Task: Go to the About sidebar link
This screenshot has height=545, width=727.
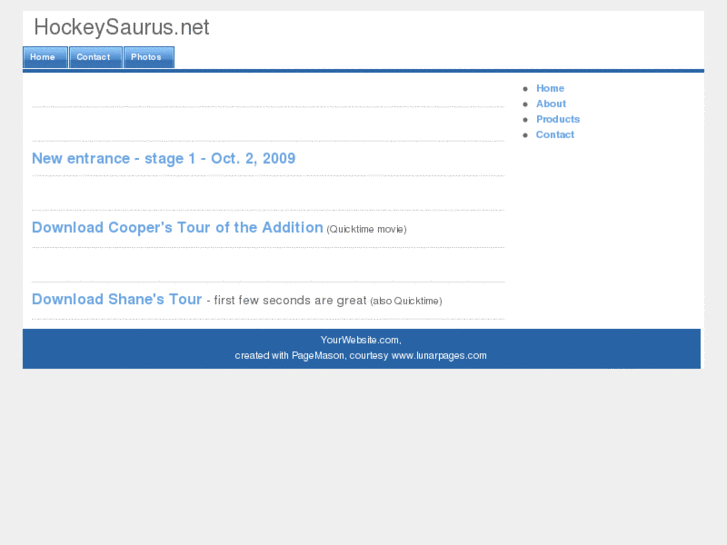Action: click(x=551, y=103)
